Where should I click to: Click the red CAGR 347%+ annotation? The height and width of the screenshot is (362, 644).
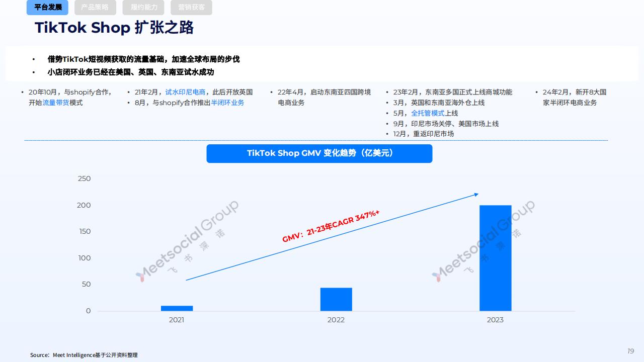(331, 226)
